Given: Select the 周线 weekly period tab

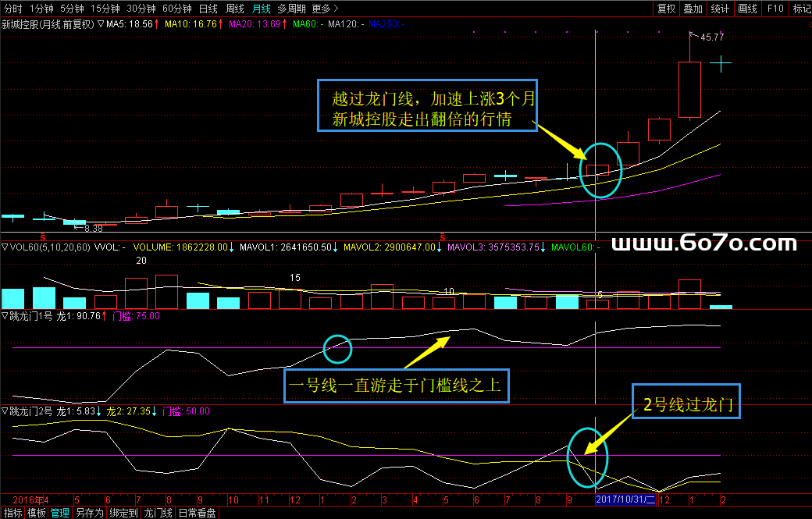Looking at the screenshot, I should coord(234,9).
